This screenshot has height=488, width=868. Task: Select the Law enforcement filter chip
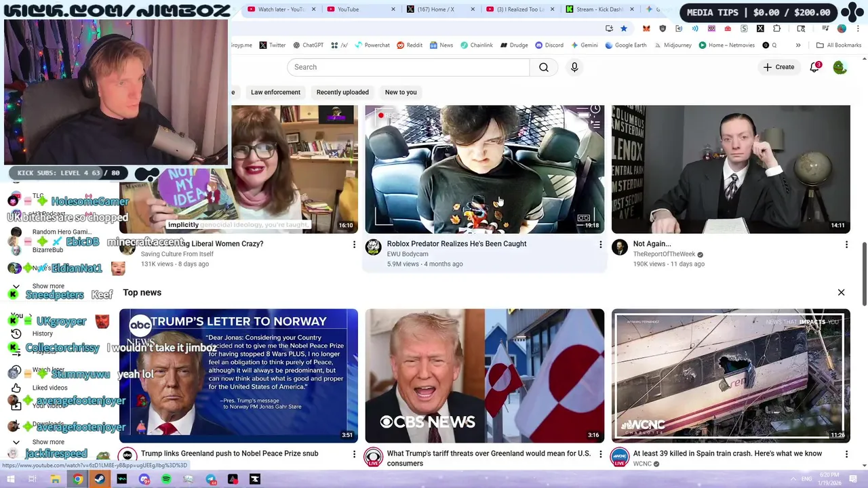[275, 92]
